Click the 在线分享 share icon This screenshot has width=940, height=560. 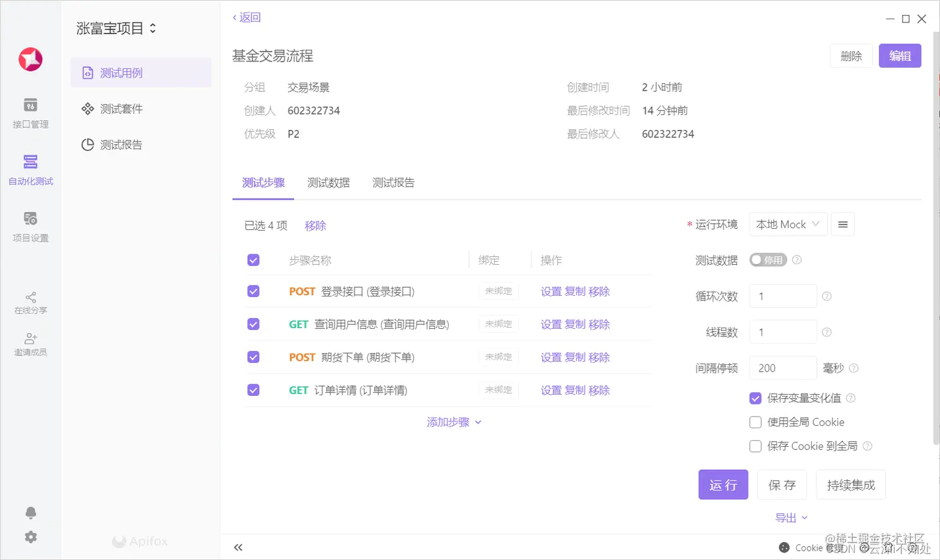30,297
